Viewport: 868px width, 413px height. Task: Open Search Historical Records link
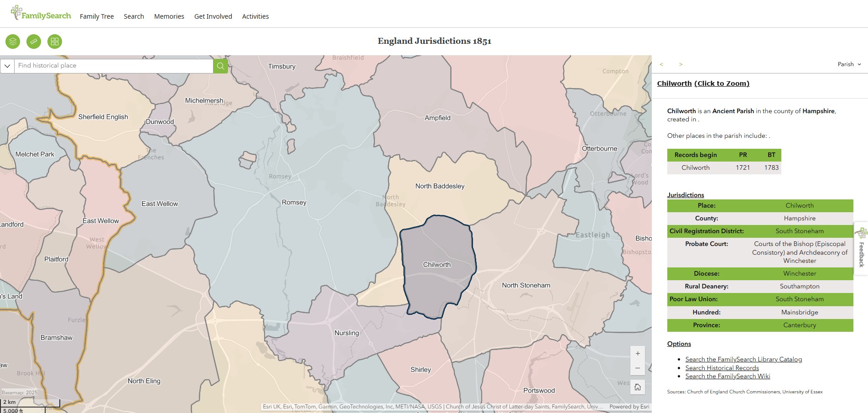(x=722, y=368)
